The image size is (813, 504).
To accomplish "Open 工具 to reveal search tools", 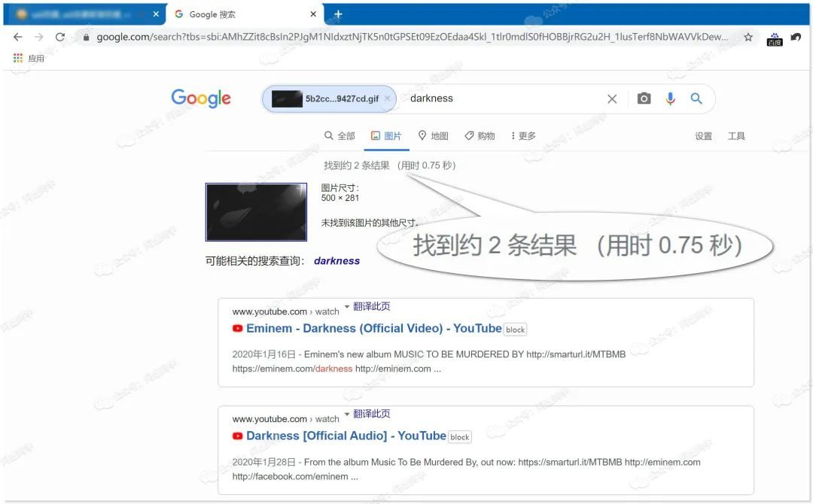I will click(736, 136).
